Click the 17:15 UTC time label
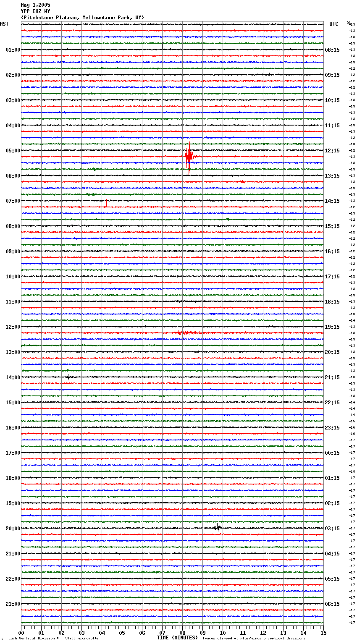The width and height of the screenshot is (357, 644). 332,277
